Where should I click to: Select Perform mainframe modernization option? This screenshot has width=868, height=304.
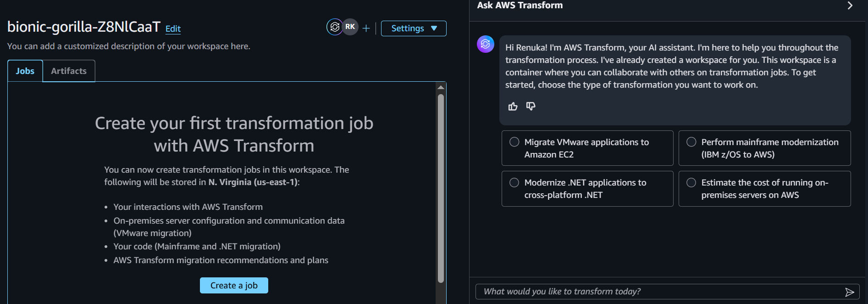click(x=764, y=148)
